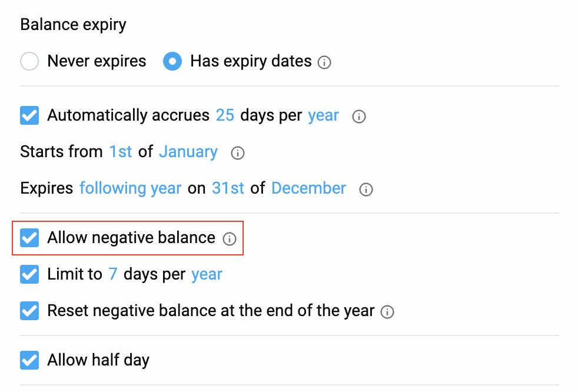
Task: Click info icon after Reset negative balance
Action: [x=387, y=312]
